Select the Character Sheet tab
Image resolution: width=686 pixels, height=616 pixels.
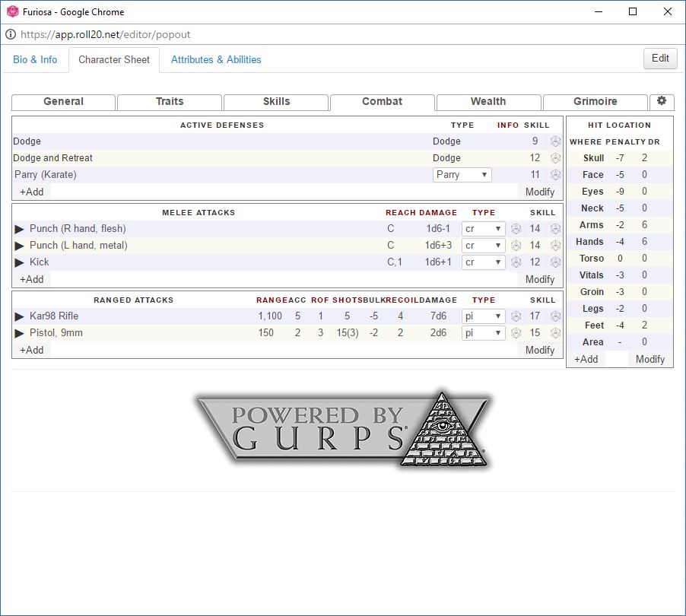[114, 60]
